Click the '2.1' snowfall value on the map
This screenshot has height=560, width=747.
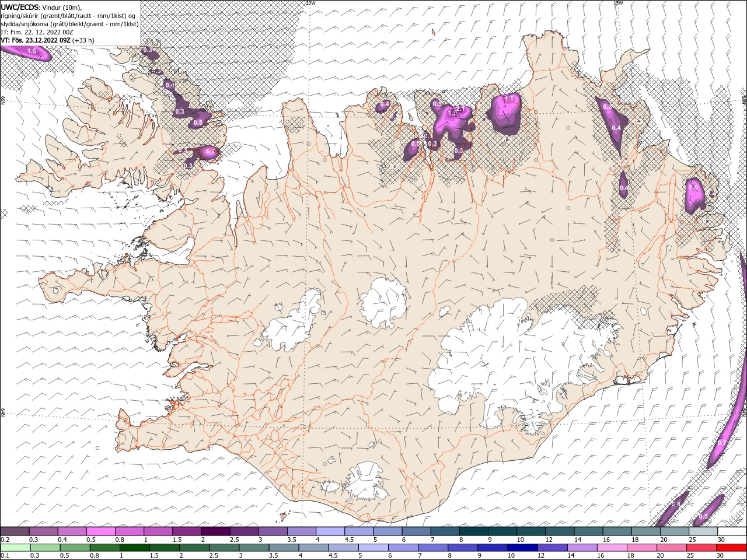(460, 108)
